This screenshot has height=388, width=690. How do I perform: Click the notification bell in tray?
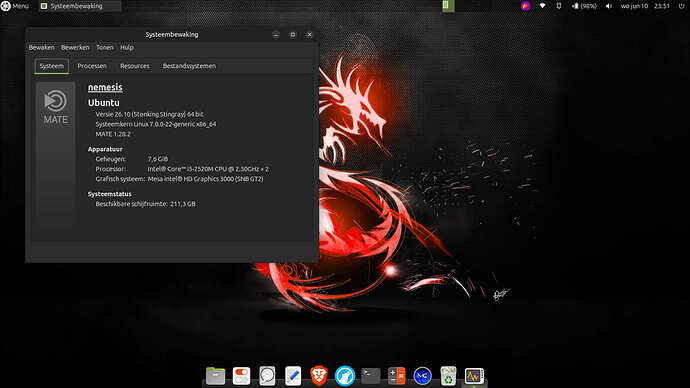(559, 6)
